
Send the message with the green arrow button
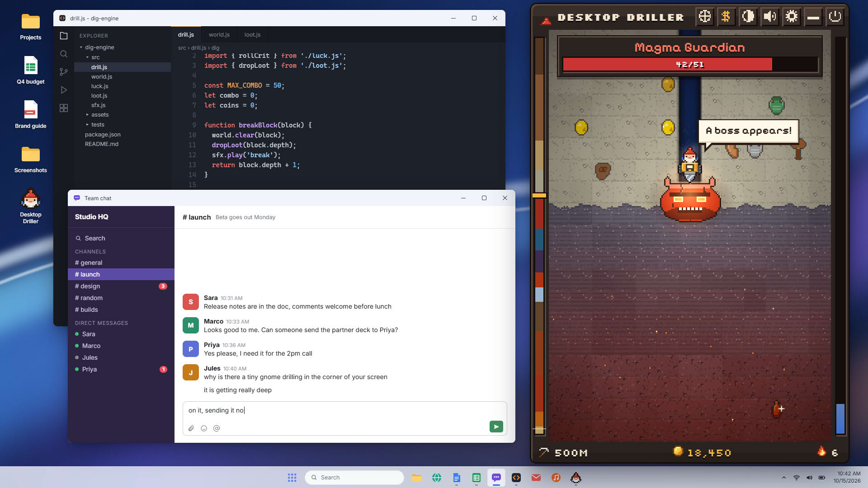click(496, 427)
